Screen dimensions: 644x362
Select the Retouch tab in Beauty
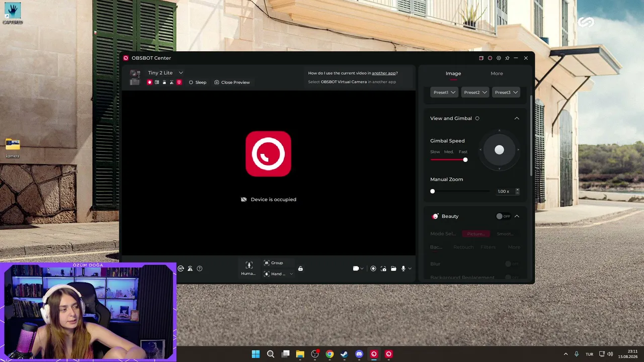click(463, 247)
